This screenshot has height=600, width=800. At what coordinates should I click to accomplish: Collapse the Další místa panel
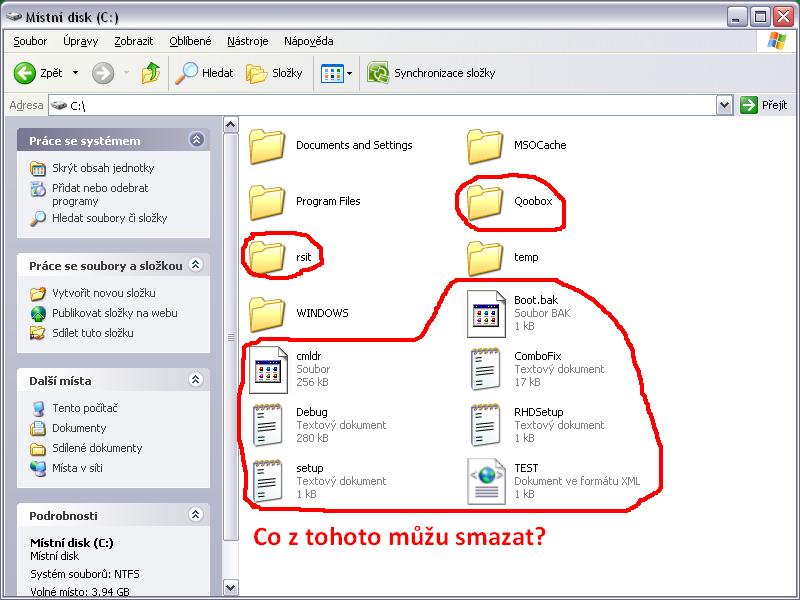(196, 380)
